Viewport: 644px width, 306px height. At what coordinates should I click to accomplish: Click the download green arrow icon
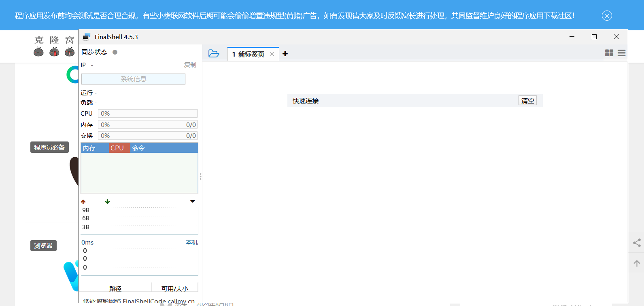point(107,201)
